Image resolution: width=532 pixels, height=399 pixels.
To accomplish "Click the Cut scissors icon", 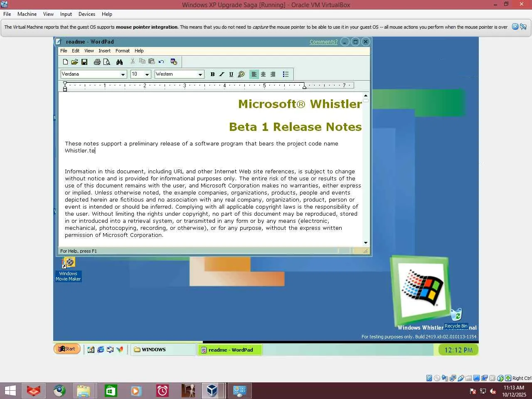I will coord(133,62).
